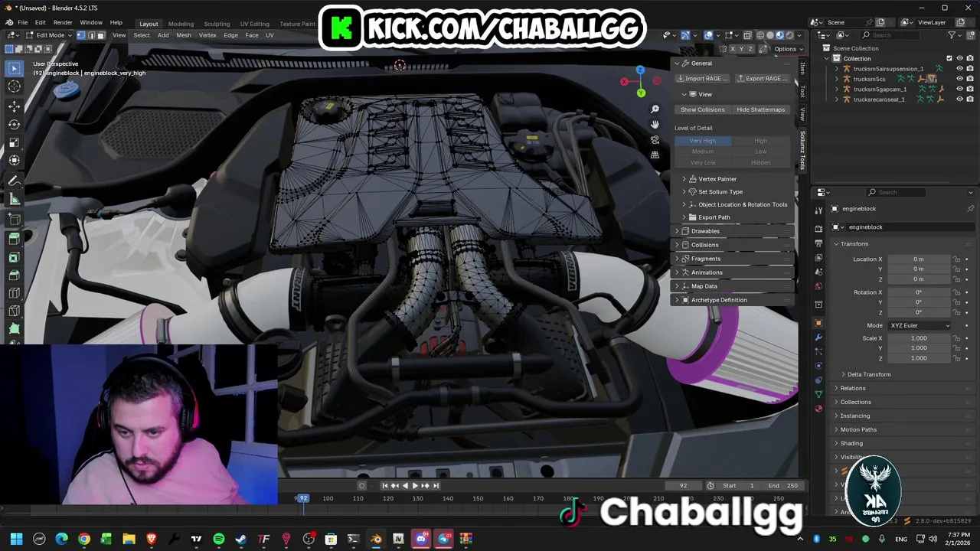
Task: Select the Cursor tool
Action: click(14, 86)
